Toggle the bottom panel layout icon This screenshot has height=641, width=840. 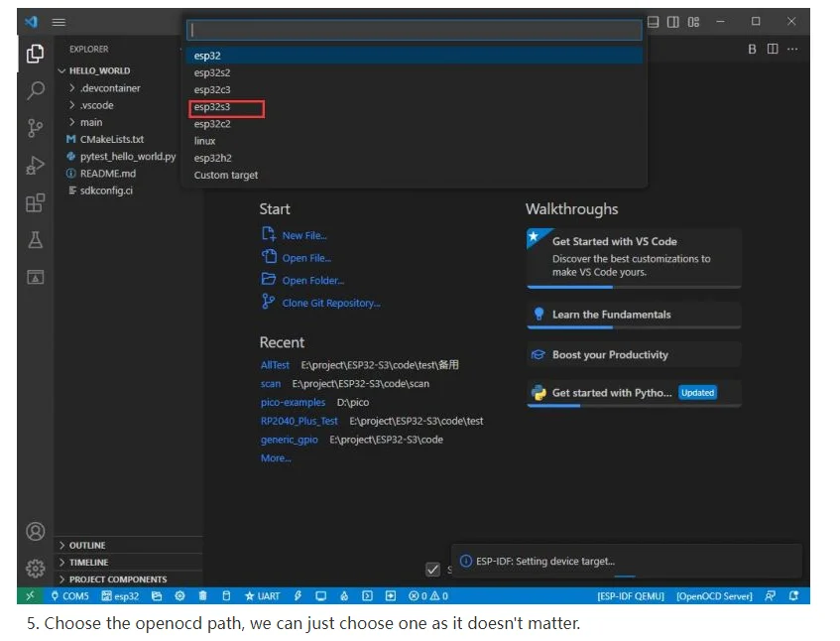tap(653, 22)
